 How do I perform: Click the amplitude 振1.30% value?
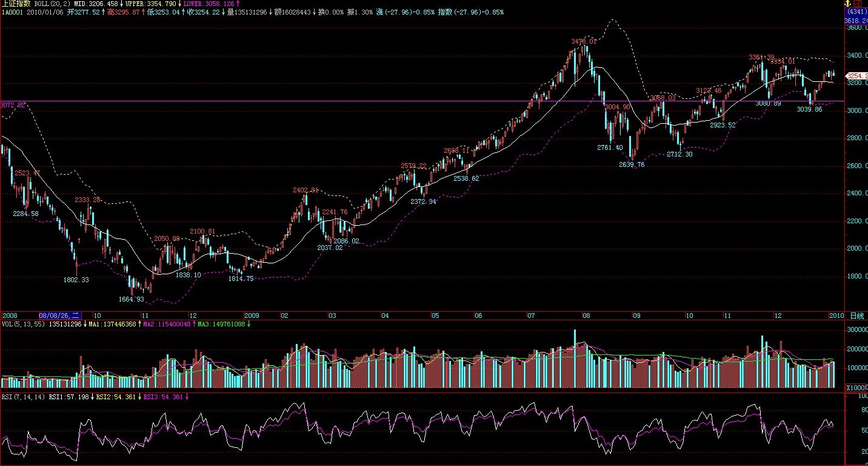point(360,12)
